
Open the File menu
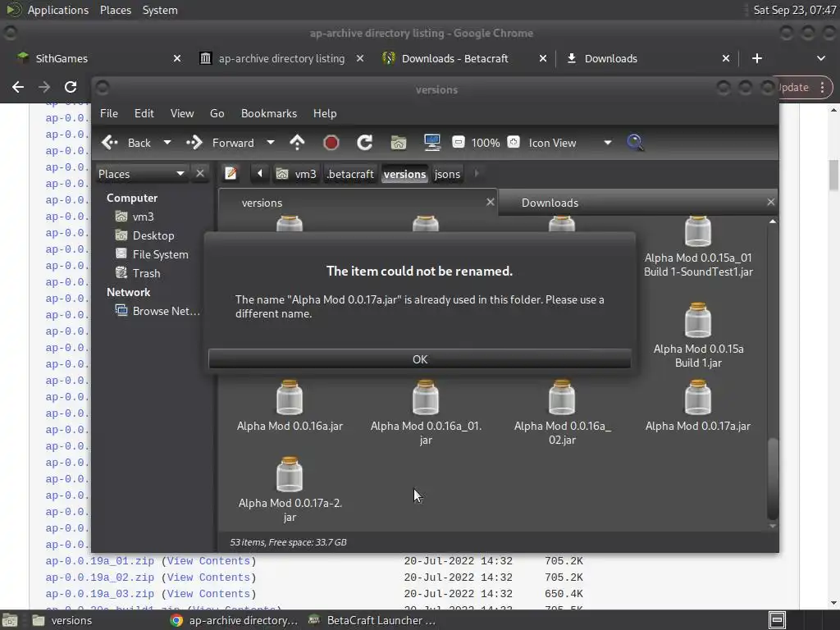coord(109,113)
